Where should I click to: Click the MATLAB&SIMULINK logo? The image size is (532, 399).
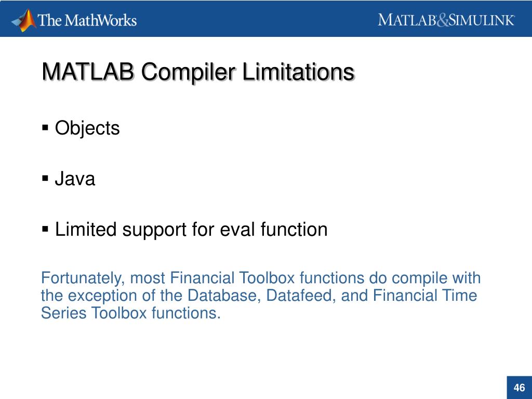(x=446, y=20)
